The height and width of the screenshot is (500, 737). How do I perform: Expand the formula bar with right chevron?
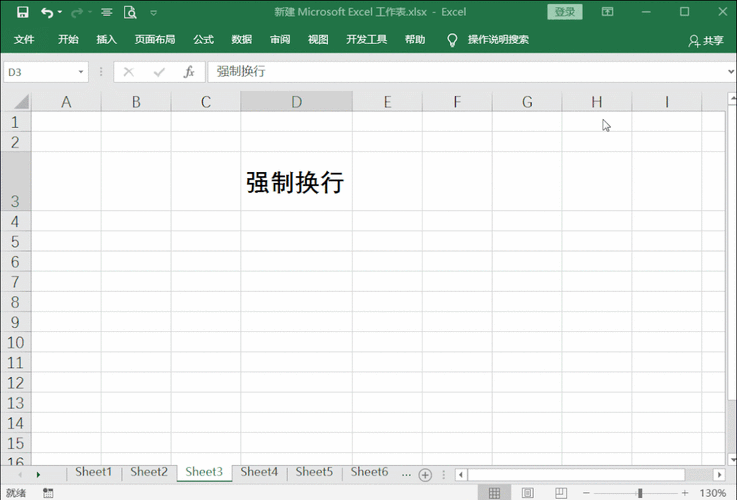pyautogui.click(x=731, y=72)
